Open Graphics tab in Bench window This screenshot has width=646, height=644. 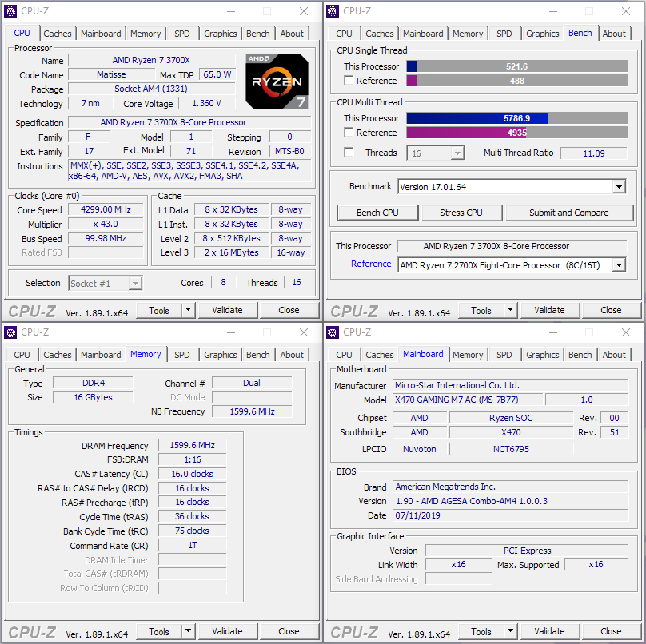[x=543, y=34]
